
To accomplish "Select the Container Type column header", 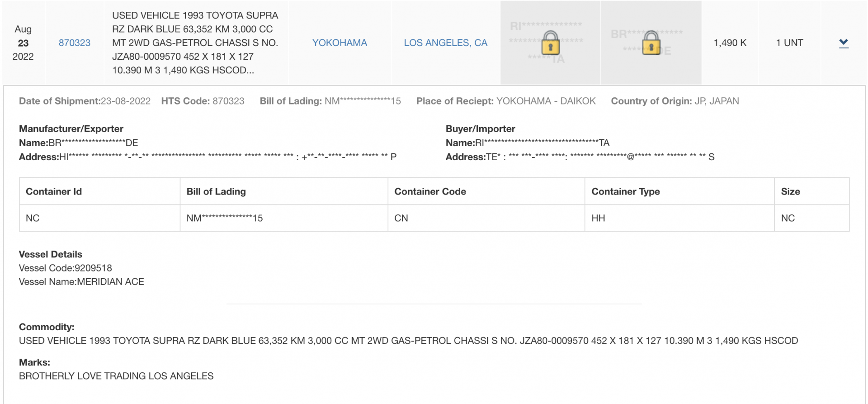I will [x=679, y=191].
